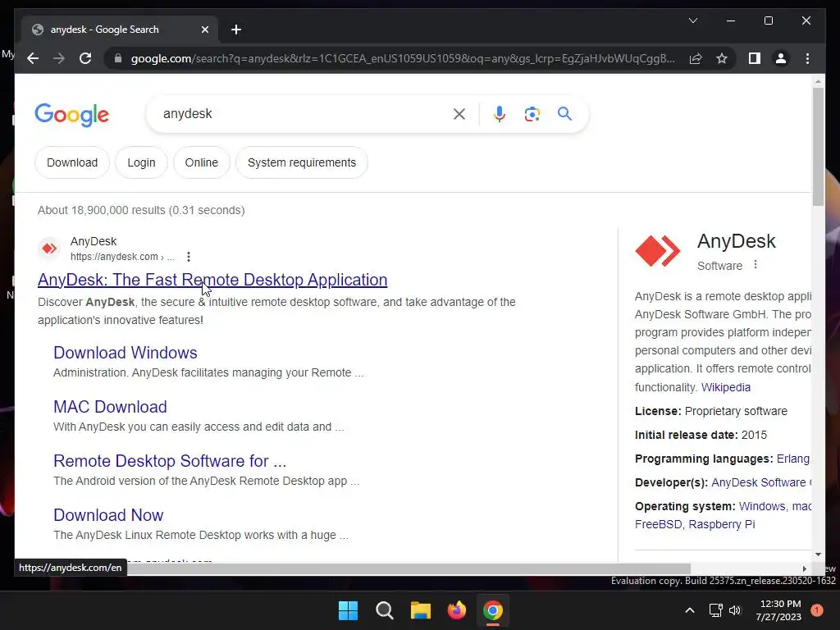Open File Explorer from taskbar
Viewport: 840px width, 630px height.
pyautogui.click(x=421, y=610)
